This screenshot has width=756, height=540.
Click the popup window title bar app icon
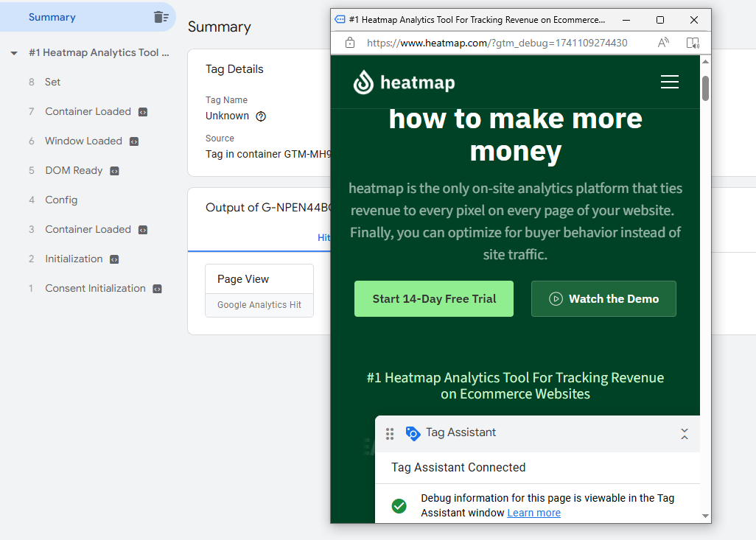[340, 20]
